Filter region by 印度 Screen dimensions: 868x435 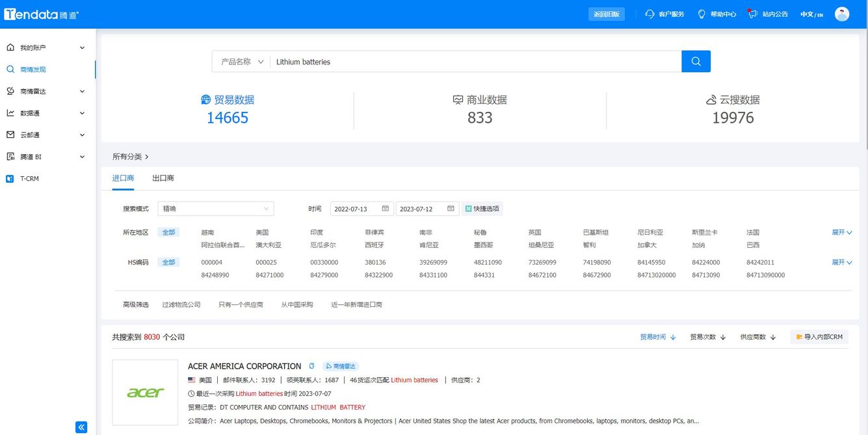317,232
